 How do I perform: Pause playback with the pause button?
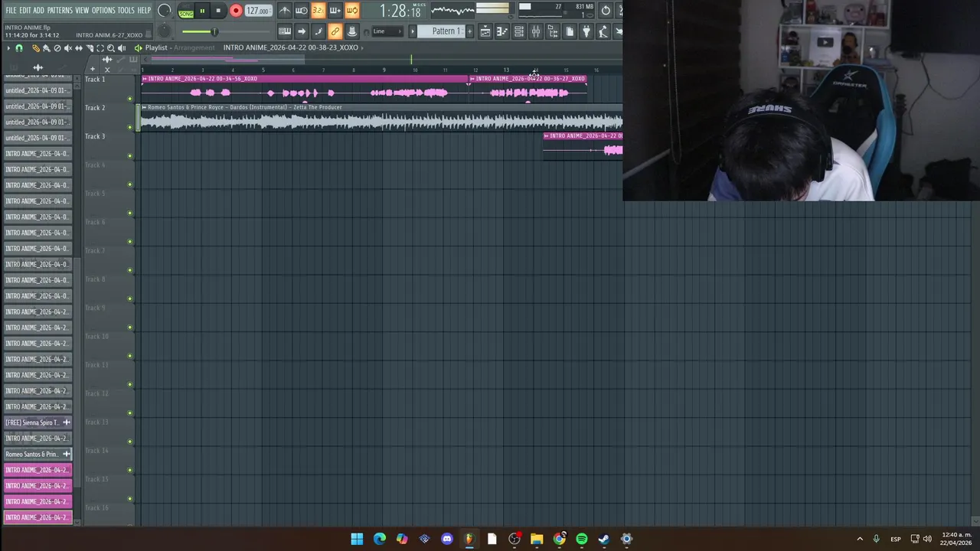(x=202, y=11)
